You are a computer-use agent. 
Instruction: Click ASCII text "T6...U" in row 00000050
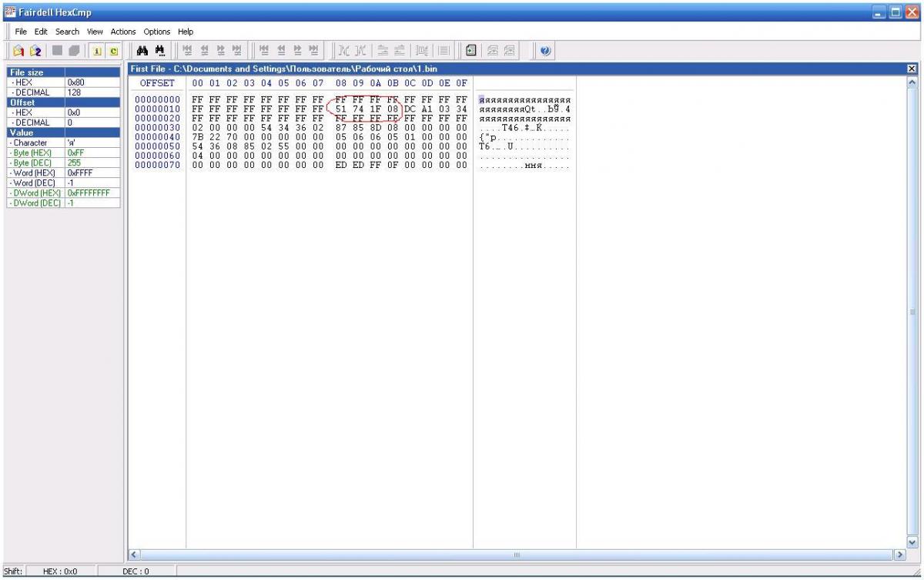(497, 146)
